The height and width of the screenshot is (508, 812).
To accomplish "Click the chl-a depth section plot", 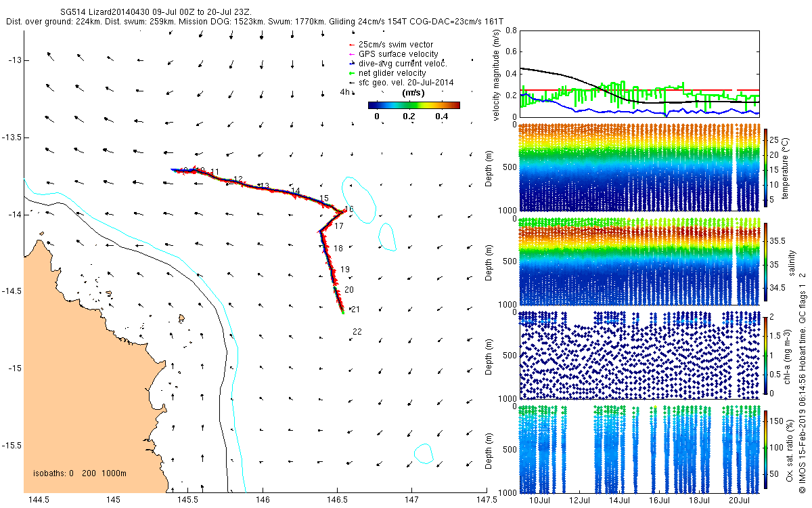I will [639, 355].
